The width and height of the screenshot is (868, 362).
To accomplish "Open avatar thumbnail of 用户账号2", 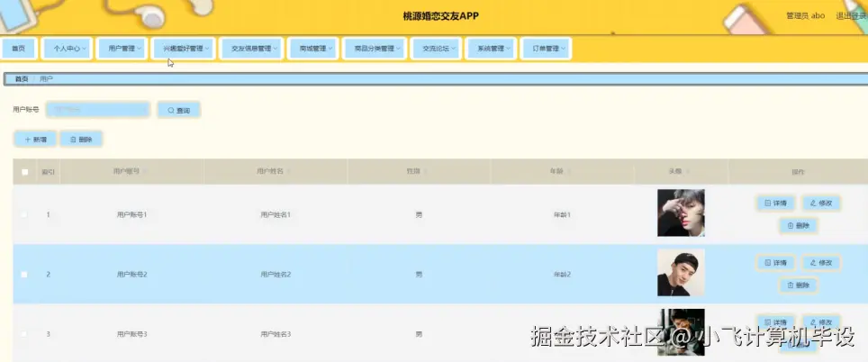I will tap(681, 272).
